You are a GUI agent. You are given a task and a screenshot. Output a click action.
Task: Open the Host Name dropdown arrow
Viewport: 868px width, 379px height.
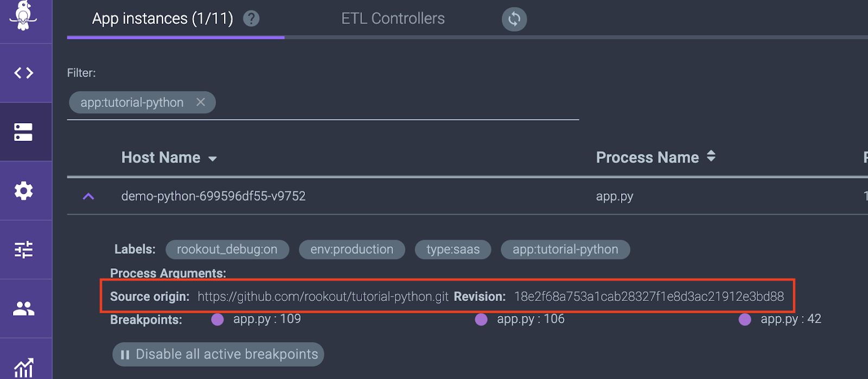click(x=213, y=159)
